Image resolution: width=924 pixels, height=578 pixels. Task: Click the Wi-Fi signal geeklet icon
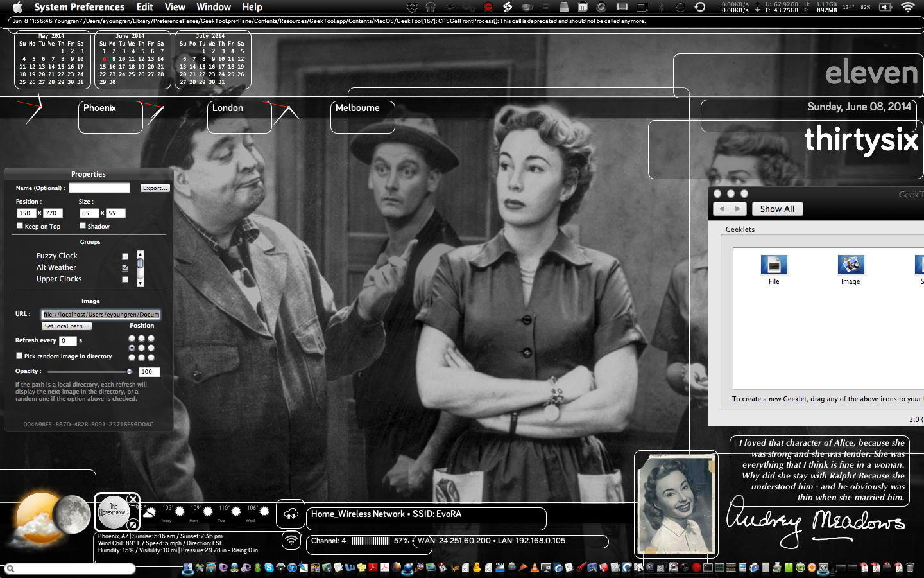coord(291,541)
